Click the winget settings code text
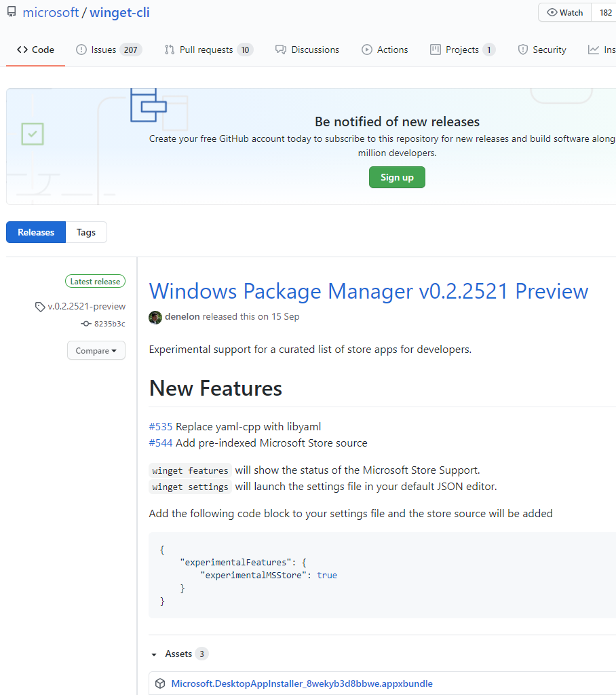Image resolution: width=616 pixels, height=695 pixels. (x=190, y=487)
